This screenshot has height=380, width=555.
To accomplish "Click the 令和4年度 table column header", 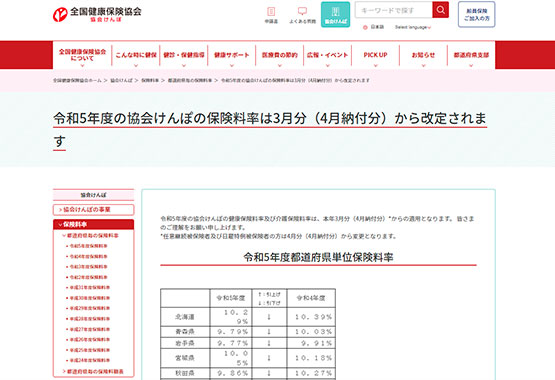I will (311, 298).
